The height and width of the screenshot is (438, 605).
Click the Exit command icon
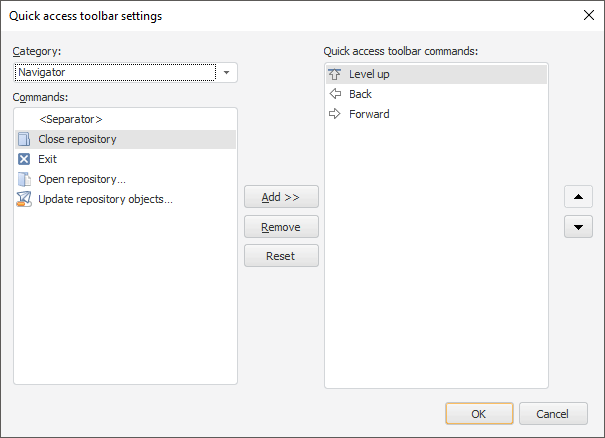pyautogui.click(x=24, y=159)
